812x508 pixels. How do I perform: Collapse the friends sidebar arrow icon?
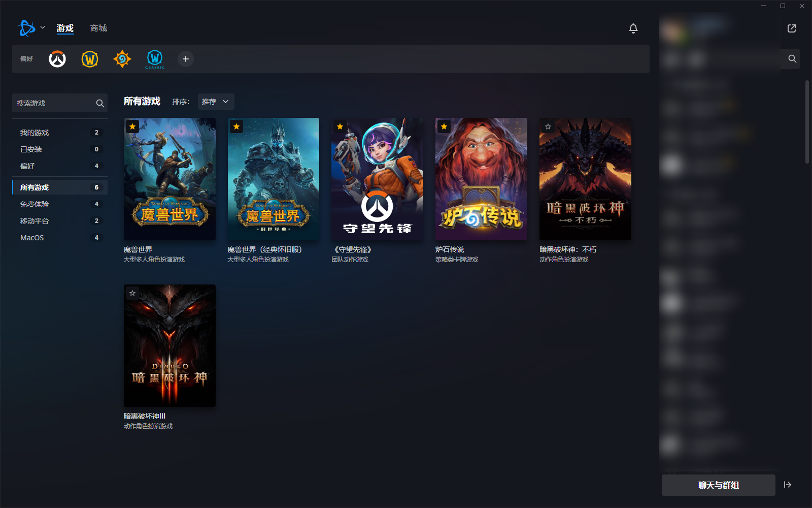click(x=788, y=485)
